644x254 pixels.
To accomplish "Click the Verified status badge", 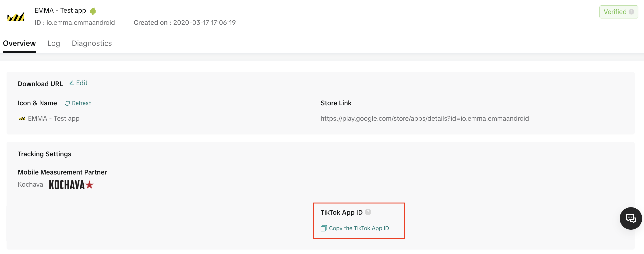I will (615, 12).
